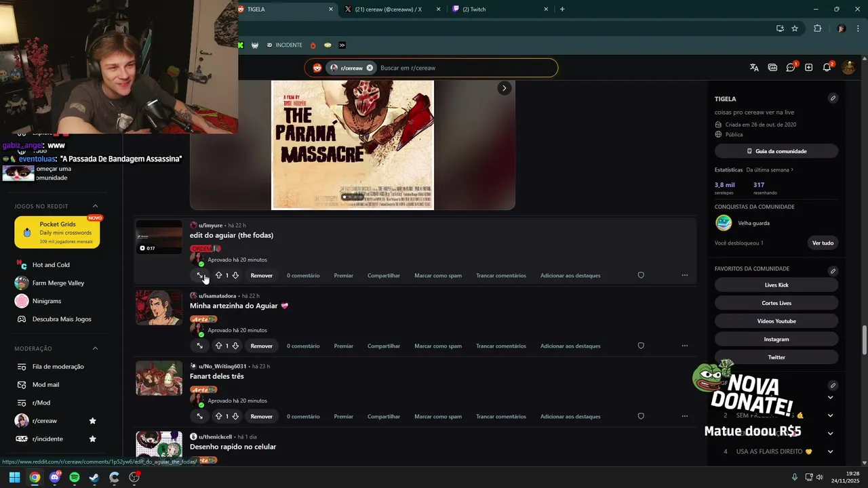This screenshot has height=488, width=868.
Task: Open 'Da última semana' statistics link
Action: 770,169
